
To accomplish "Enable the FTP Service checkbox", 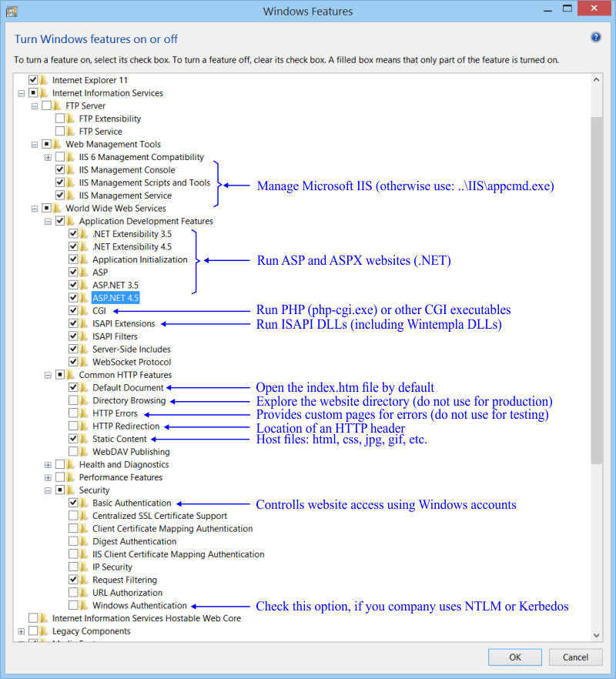I will click(x=60, y=131).
